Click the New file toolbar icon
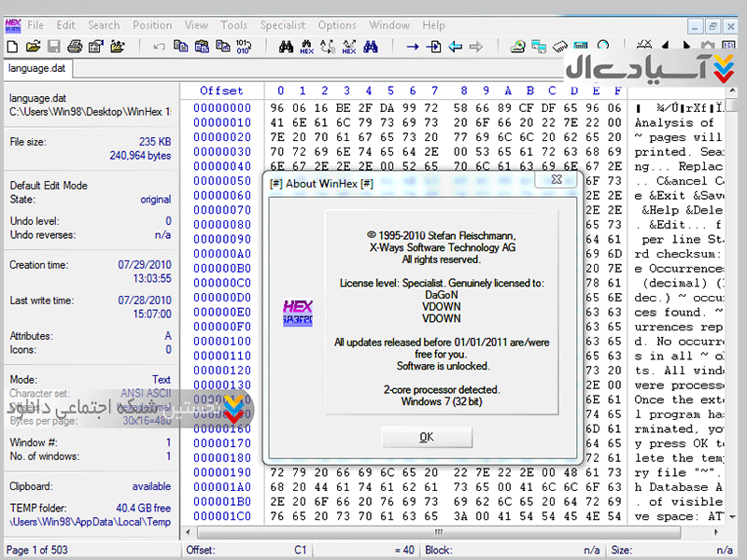The height and width of the screenshot is (560, 747). [12, 46]
